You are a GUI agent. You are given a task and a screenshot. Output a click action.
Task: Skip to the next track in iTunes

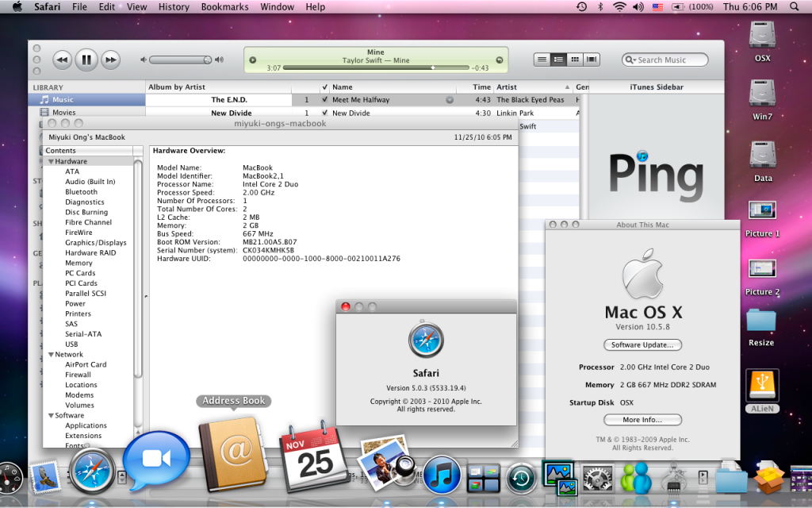click(x=110, y=60)
